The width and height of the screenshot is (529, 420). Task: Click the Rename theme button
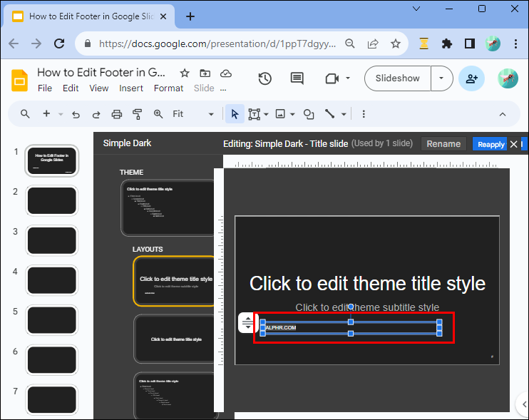pyautogui.click(x=443, y=144)
